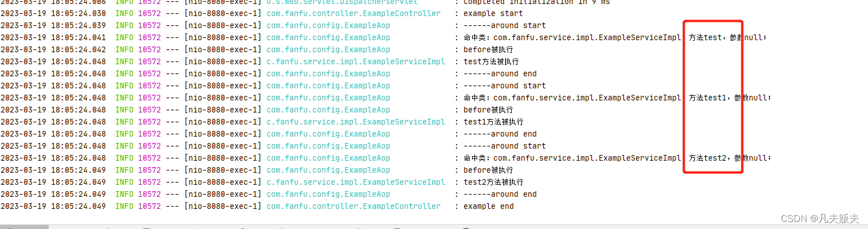Click the horizontal scrollbar thumb at bottom
The width and height of the screenshot is (868, 229).
coord(24,227)
